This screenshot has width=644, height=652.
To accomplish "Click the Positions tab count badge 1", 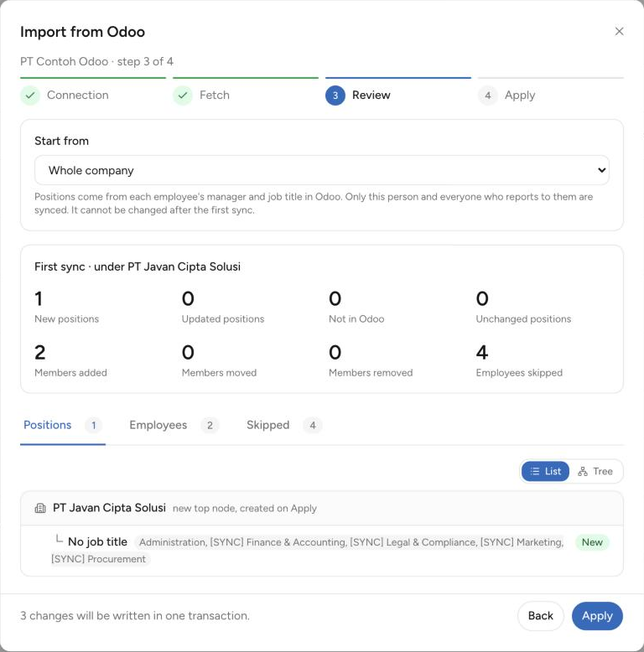I will 94,425.
